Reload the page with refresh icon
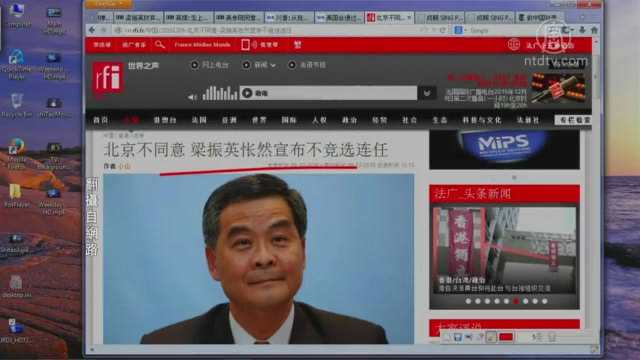 [x=443, y=30]
